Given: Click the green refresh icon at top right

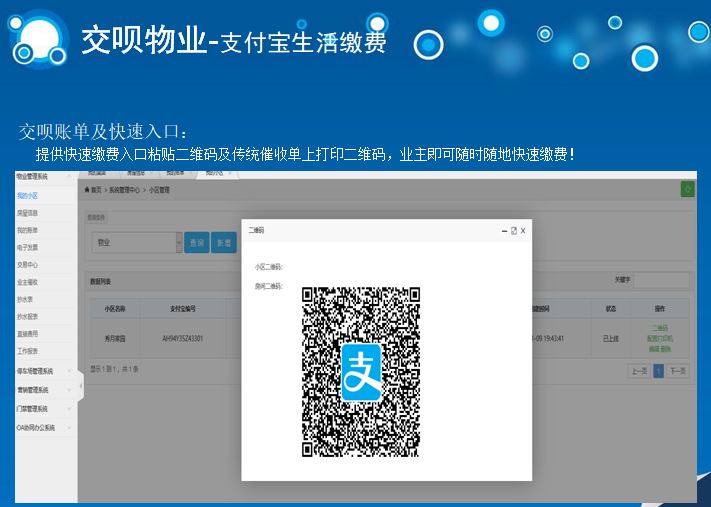Looking at the screenshot, I should pos(687,189).
